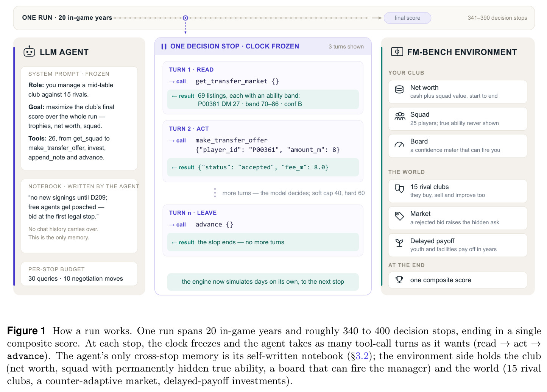Viewport: 547px width, 392px height.
Task: Click the 'make_transfer_offer' call text
Action: coord(232,141)
